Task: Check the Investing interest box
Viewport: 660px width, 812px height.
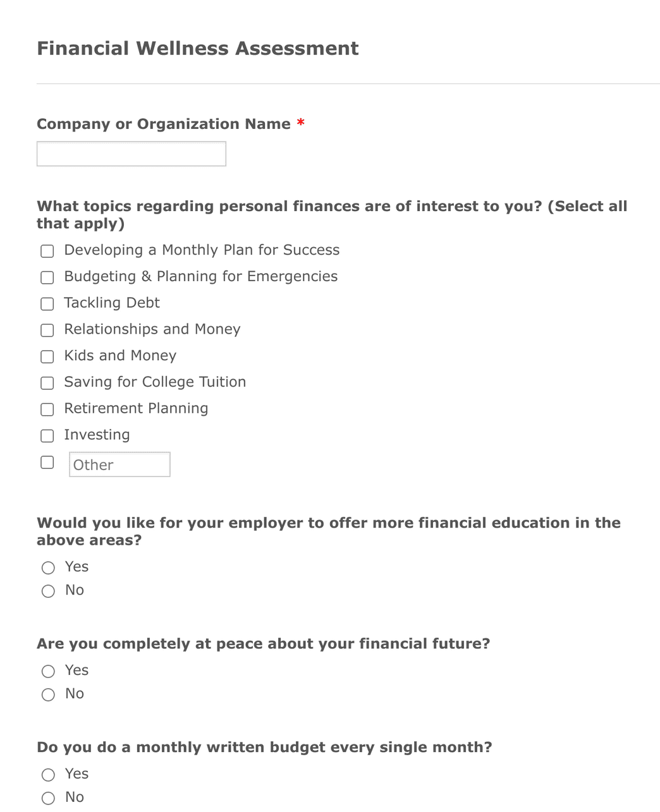Action: [47, 436]
